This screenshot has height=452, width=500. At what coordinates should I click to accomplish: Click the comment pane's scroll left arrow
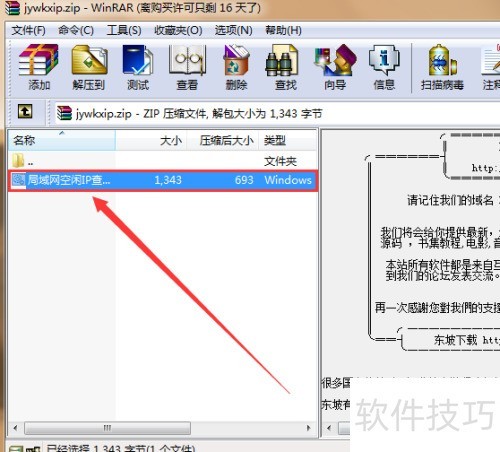pos(329,428)
